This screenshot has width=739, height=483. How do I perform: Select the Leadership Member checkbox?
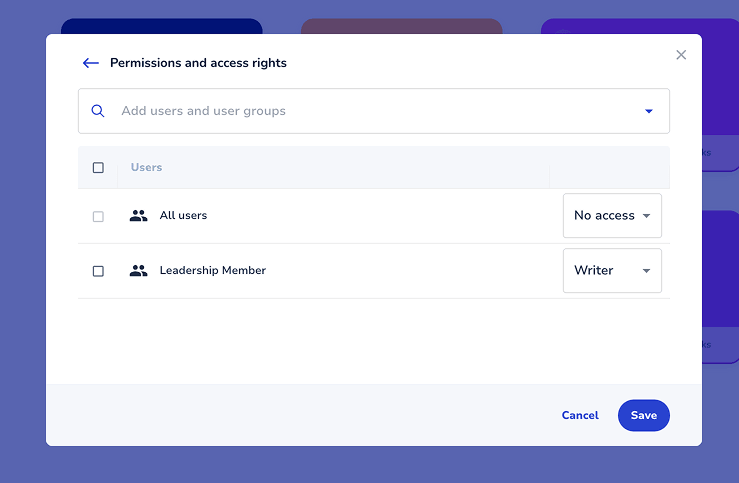point(98,271)
